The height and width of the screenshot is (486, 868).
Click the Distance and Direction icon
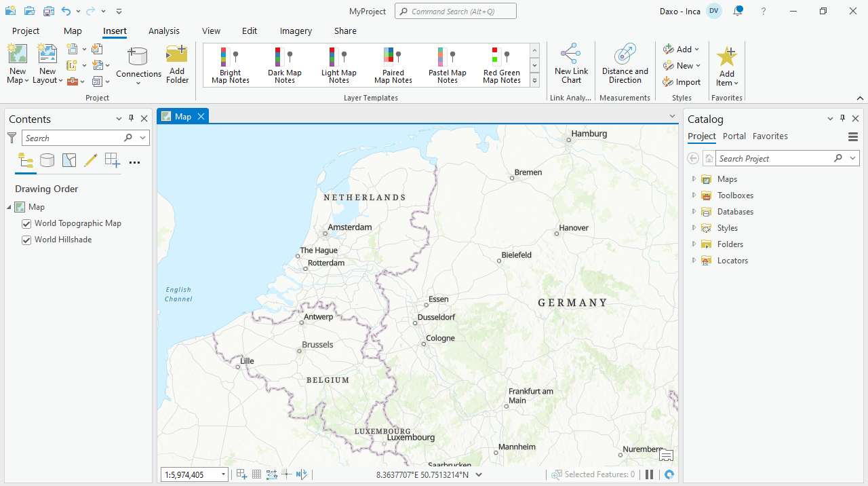tap(625, 54)
